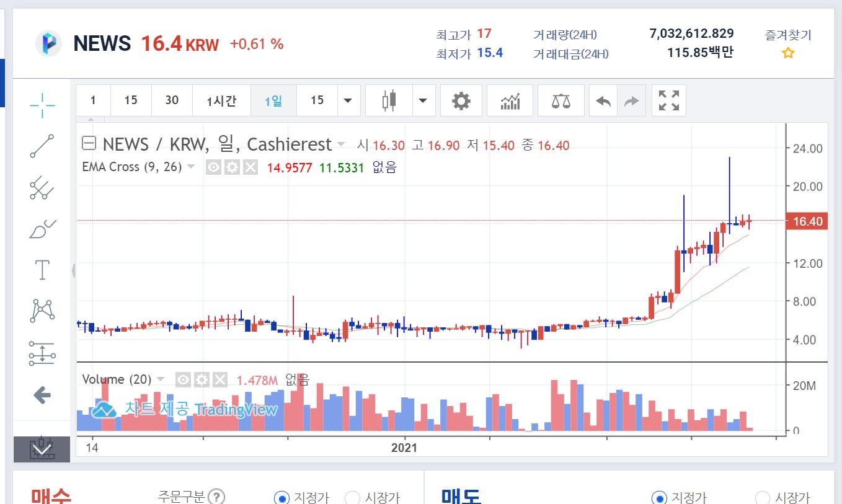Expand NEWS / KRW symbol title dropdown
Viewport: 842px width, 504px height.
coord(341,144)
